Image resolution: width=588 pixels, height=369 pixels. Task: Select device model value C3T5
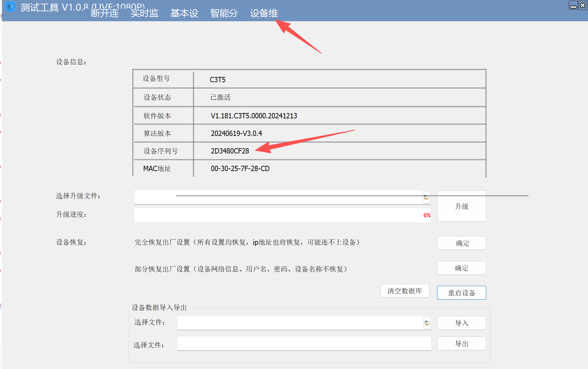(x=218, y=80)
